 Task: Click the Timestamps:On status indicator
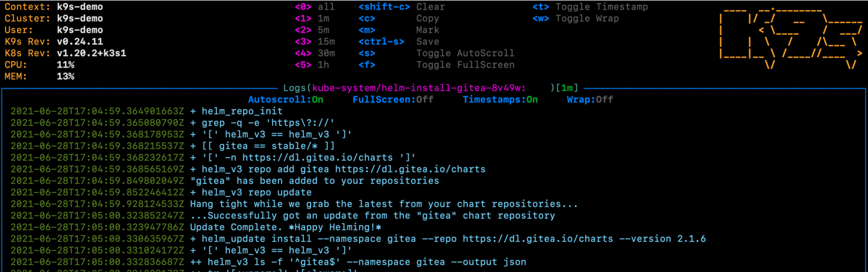(x=500, y=100)
